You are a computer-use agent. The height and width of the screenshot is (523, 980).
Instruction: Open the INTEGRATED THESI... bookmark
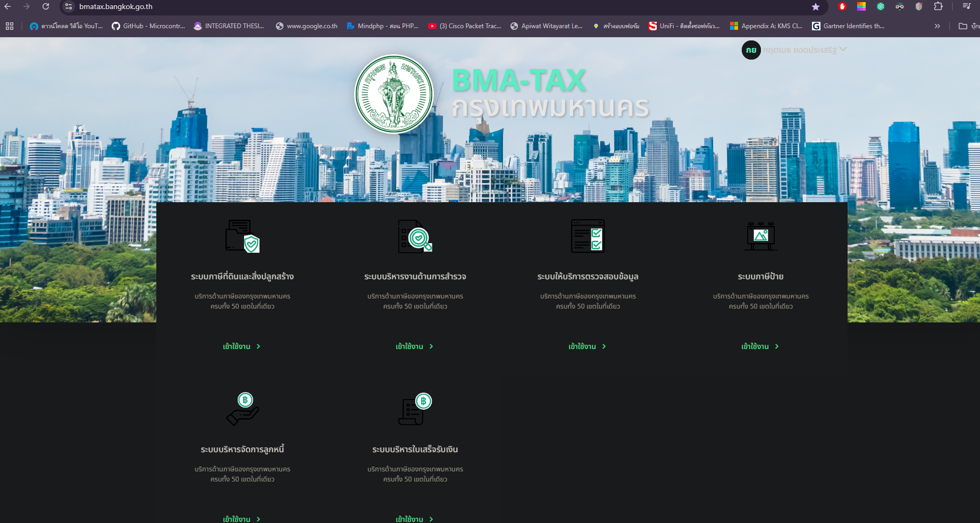[x=229, y=26]
